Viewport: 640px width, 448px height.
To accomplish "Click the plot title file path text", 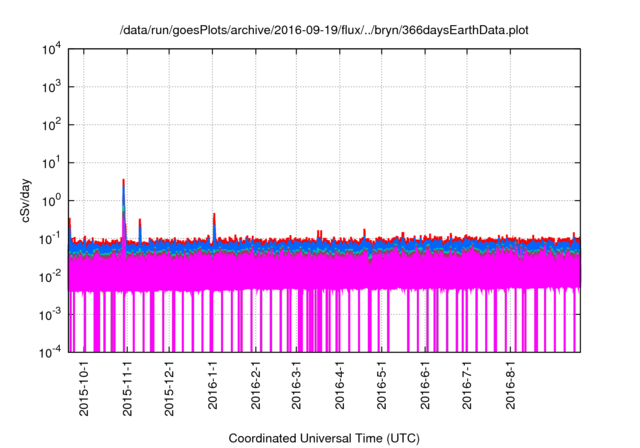I will (x=325, y=30).
